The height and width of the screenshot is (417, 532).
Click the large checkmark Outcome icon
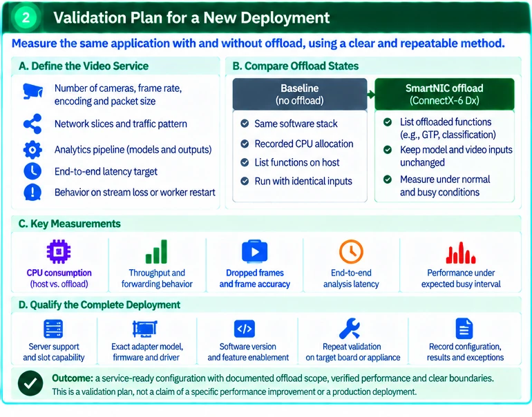pyautogui.click(x=30, y=383)
